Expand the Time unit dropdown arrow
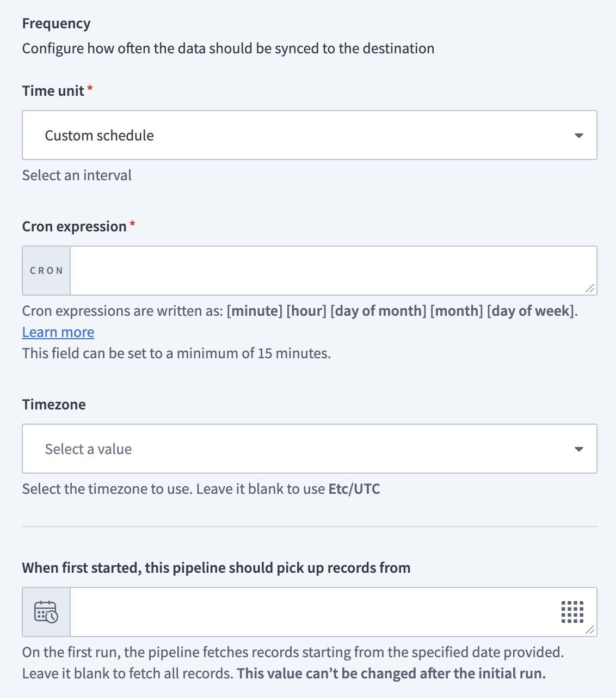This screenshot has height=698, width=616. 578,136
